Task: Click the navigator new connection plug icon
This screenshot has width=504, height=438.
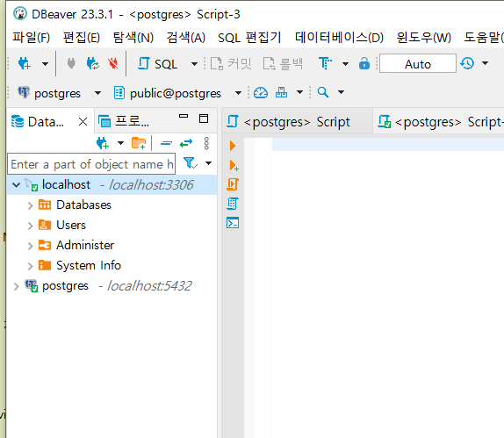Action: tap(103, 143)
